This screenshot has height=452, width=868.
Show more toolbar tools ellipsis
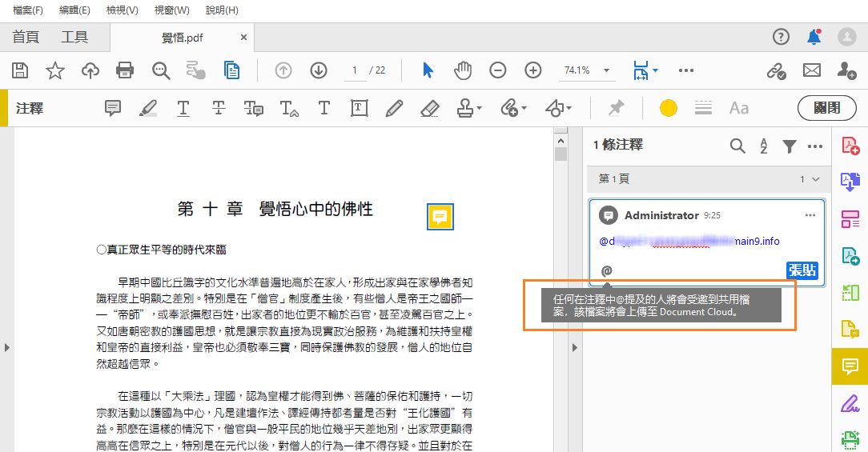coord(686,70)
